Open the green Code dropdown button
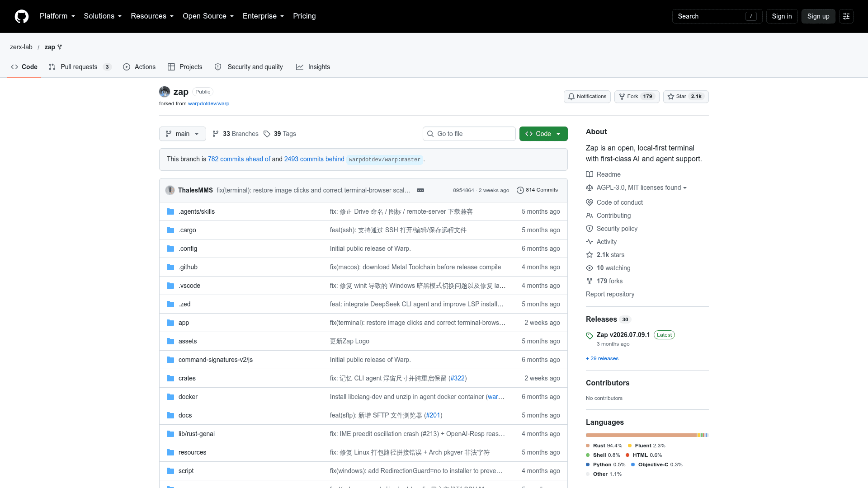The height and width of the screenshot is (488, 868). coord(543,134)
